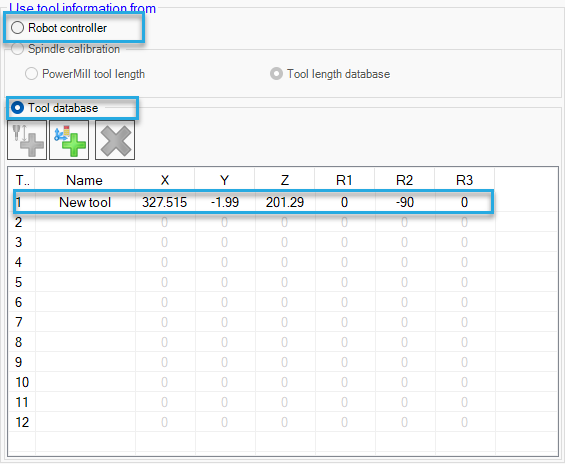Click the R3 column header
The image size is (565, 464).
pos(464,180)
